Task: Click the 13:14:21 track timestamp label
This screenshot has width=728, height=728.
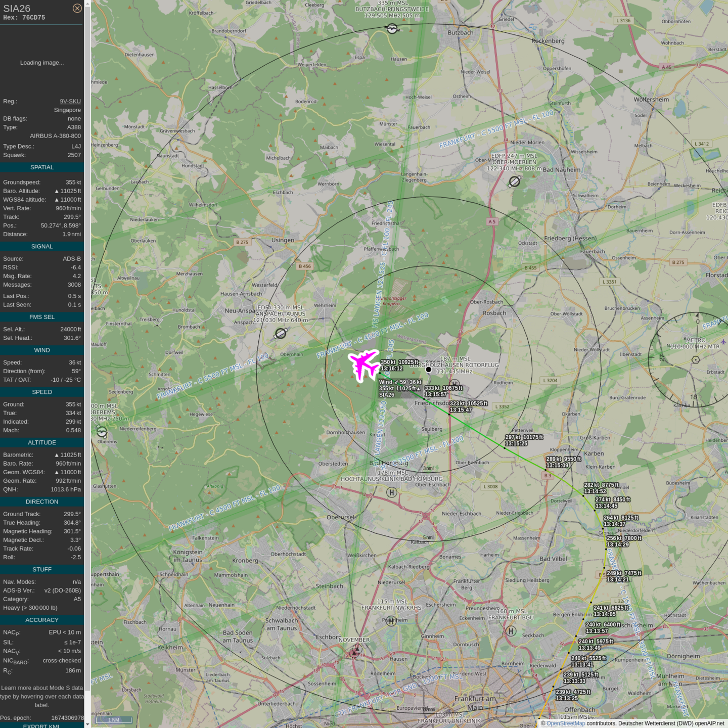Action: coord(618,580)
